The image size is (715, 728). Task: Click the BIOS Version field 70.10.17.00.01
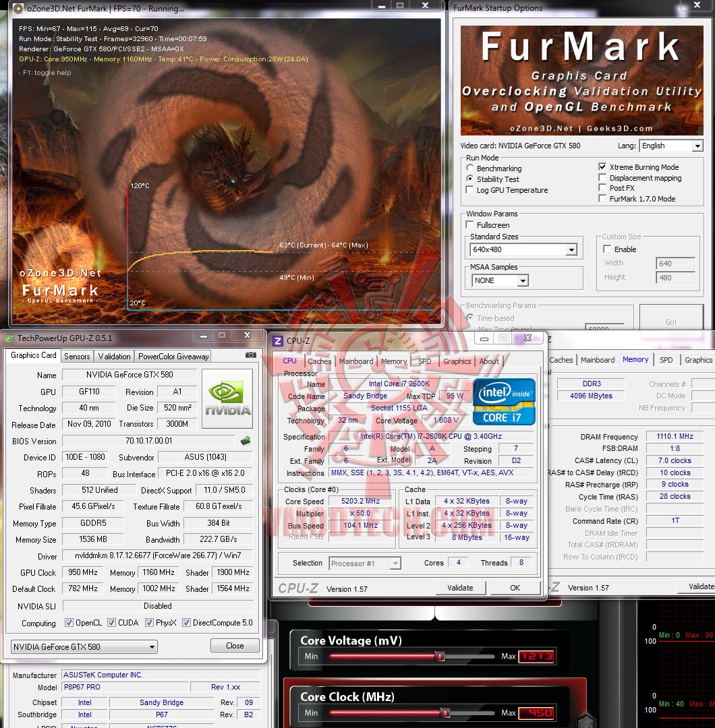(148, 441)
